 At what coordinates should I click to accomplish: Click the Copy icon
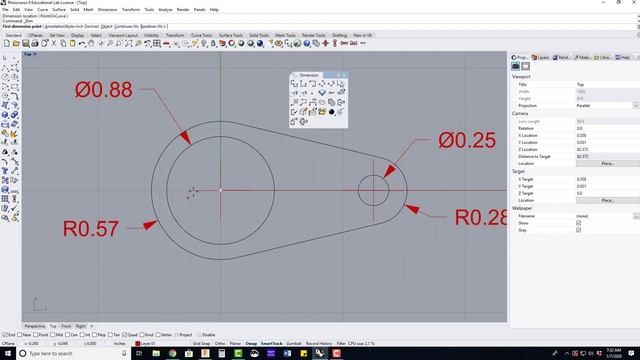click(x=63, y=43)
